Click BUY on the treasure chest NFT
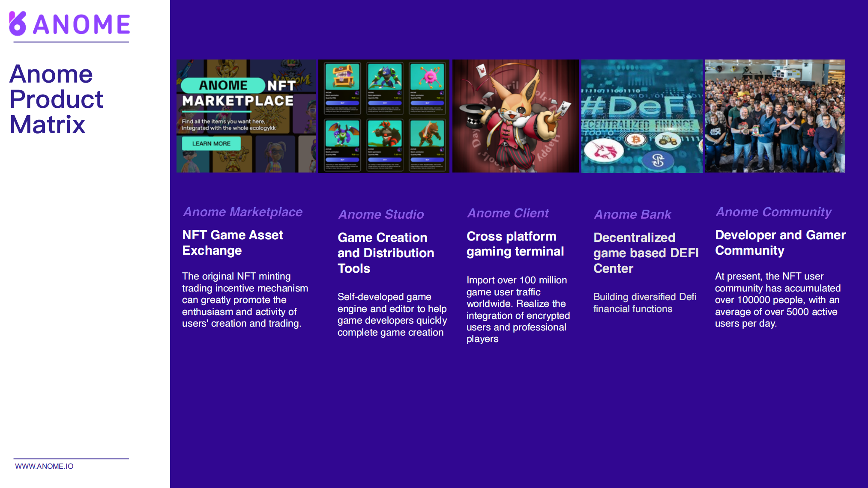The width and height of the screenshot is (868, 488). (342, 103)
